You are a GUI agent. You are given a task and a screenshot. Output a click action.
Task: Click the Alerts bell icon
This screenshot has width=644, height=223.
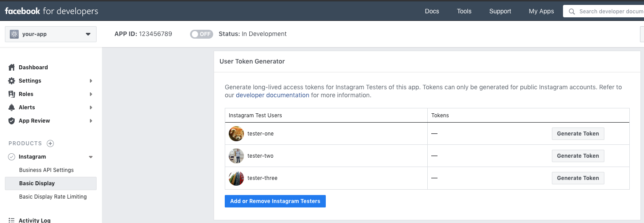[x=12, y=108]
